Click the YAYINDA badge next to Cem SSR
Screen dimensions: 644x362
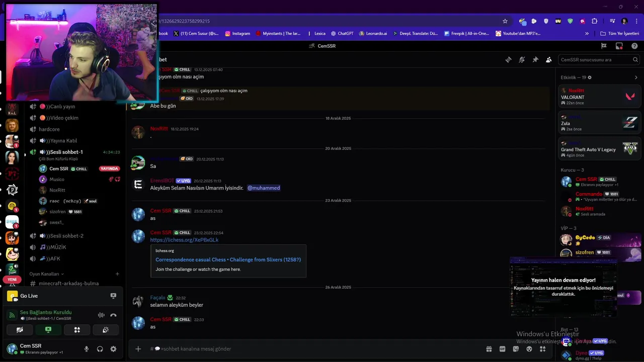[109, 169]
